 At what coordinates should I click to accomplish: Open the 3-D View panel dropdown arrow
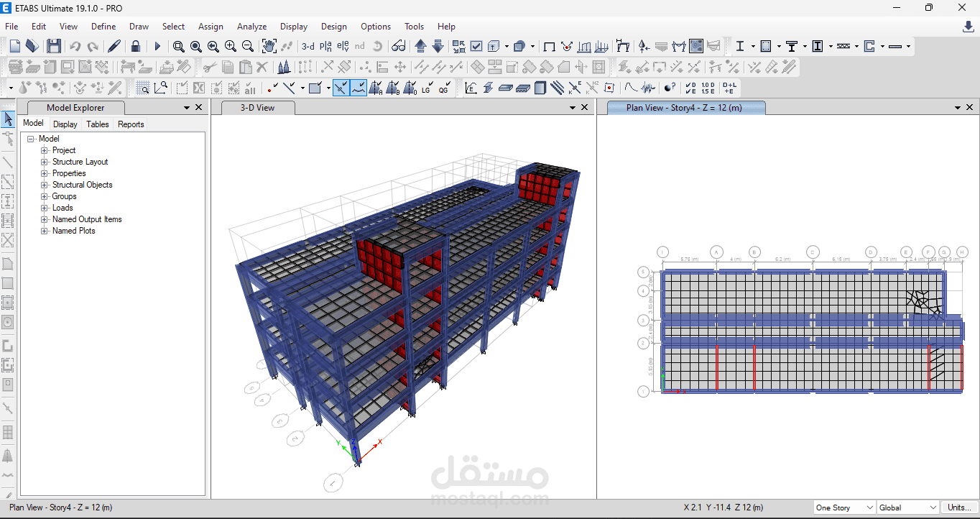click(x=573, y=108)
